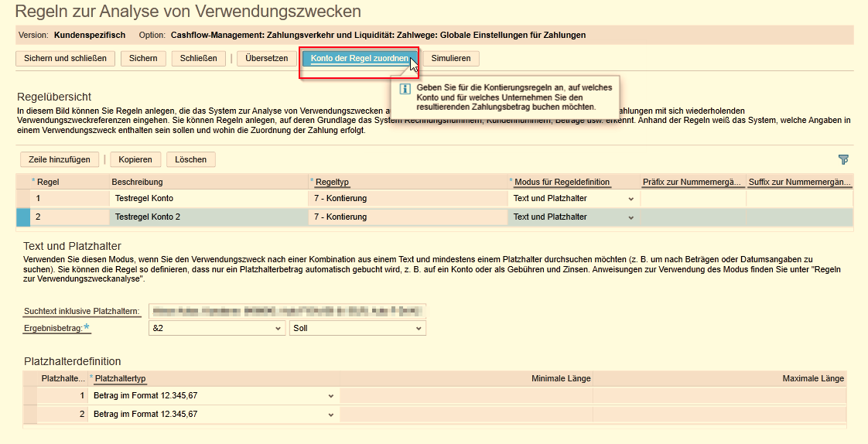This screenshot has width=868, height=444.
Task: Click the 'Schließen' button
Action: (198, 58)
